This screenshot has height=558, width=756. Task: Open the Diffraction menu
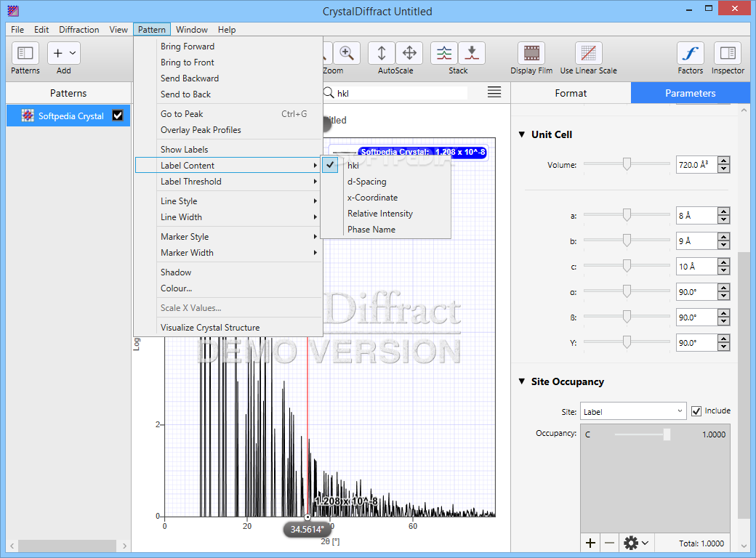click(79, 29)
